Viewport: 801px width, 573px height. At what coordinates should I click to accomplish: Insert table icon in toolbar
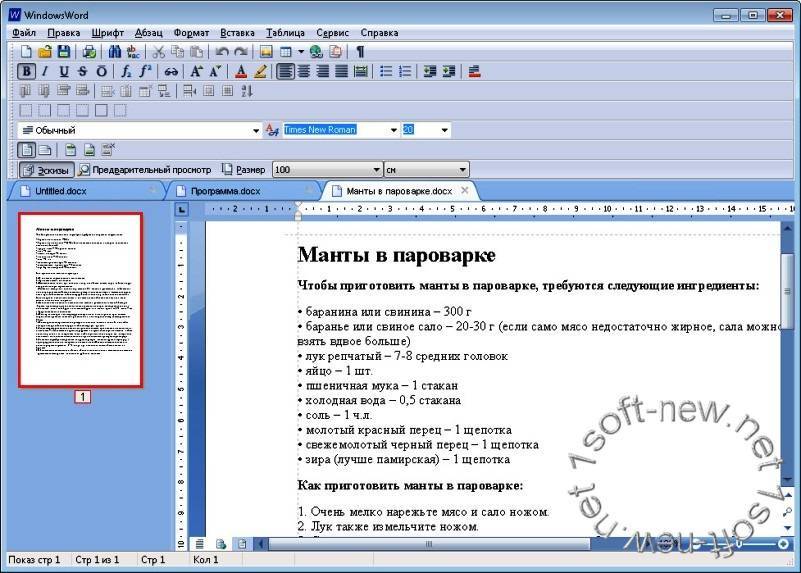pos(286,52)
